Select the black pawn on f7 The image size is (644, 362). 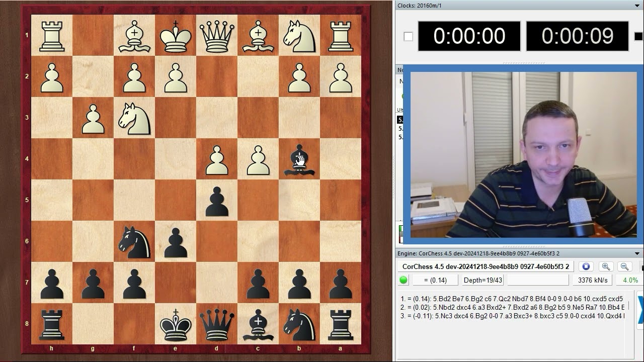(x=134, y=283)
